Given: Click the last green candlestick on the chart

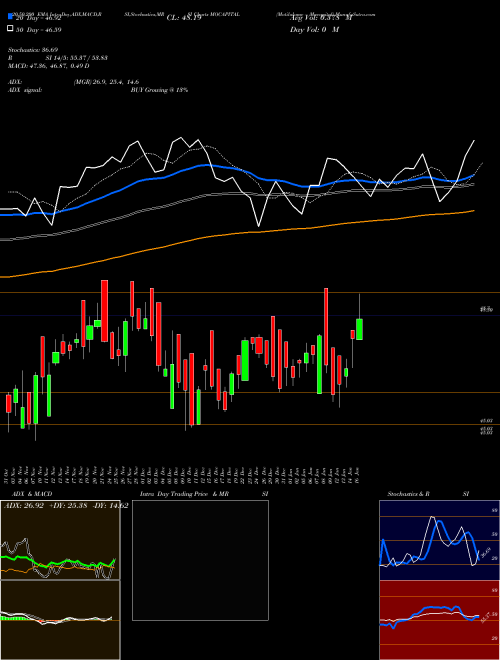Looking at the screenshot, I should (359, 329).
